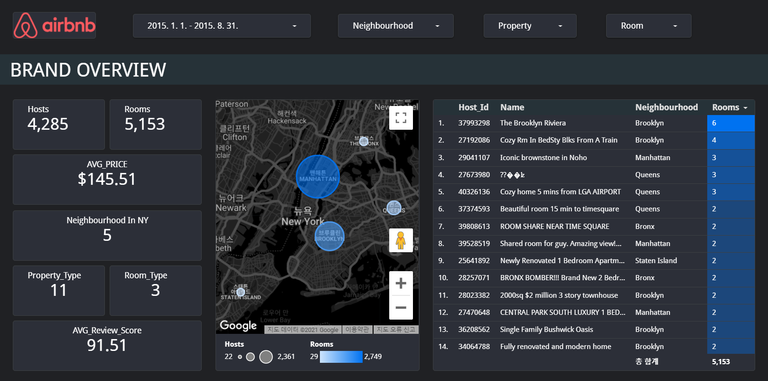Click the grand total 5,153 cell
The width and height of the screenshot is (768, 381).
720,362
